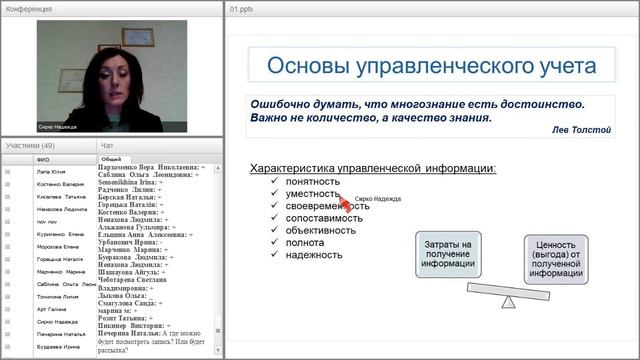640x360 pixels.
Task: Click the status icon beside Арт Галина
Action: [x=7, y=309]
